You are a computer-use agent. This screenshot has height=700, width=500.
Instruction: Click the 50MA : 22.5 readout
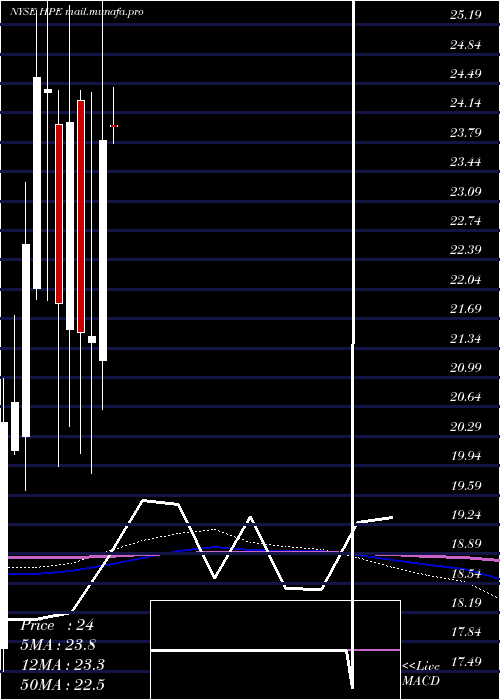pos(62,684)
